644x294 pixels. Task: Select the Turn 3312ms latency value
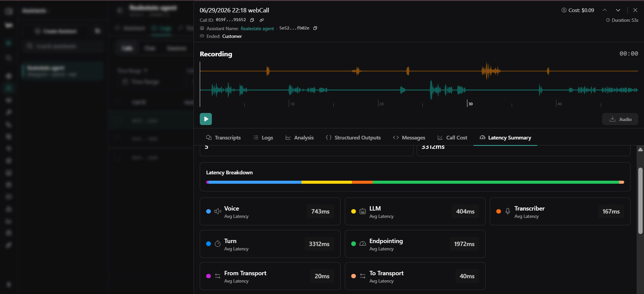[x=319, y=244]
